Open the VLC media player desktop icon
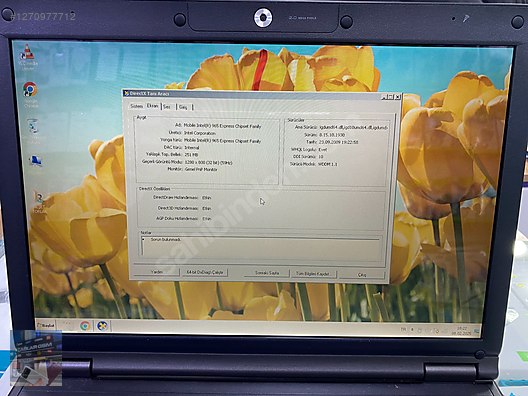The width and height of the screenshot is (528, 396). point(28,56)
